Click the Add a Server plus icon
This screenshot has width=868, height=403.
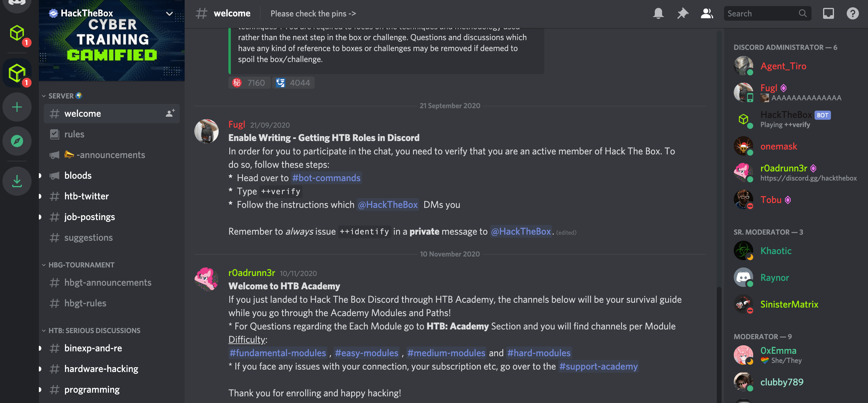pos(17,107)
